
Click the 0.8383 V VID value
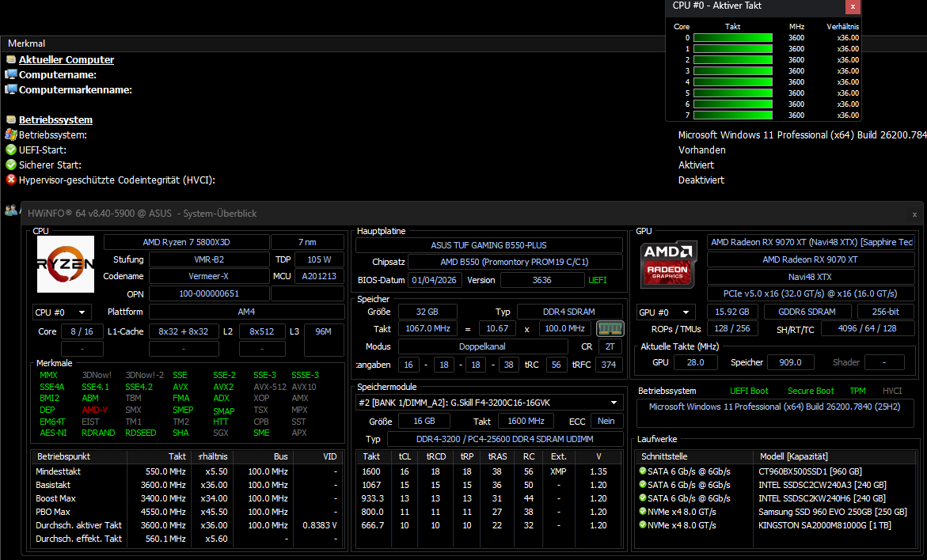tap(319, 525)
